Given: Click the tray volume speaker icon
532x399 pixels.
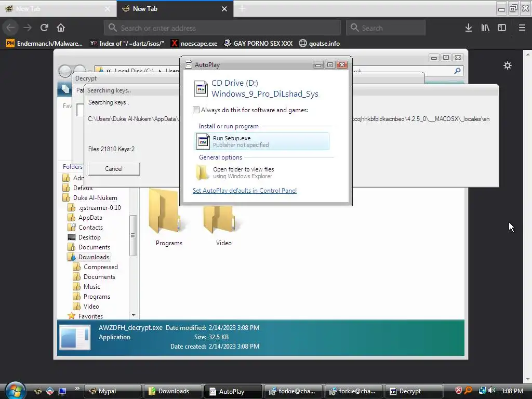Looking at the screenshot, I should pyautogui.click(x=491, y=391).
